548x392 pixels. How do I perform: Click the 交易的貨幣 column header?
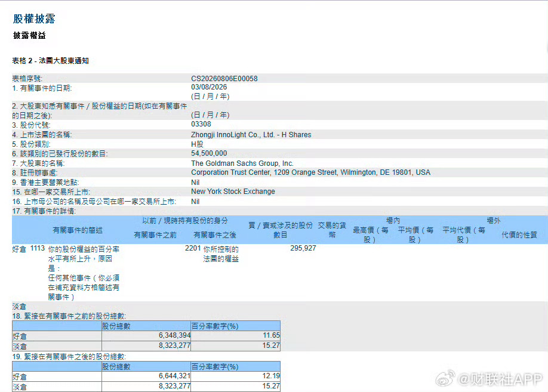tap(332, 230)
